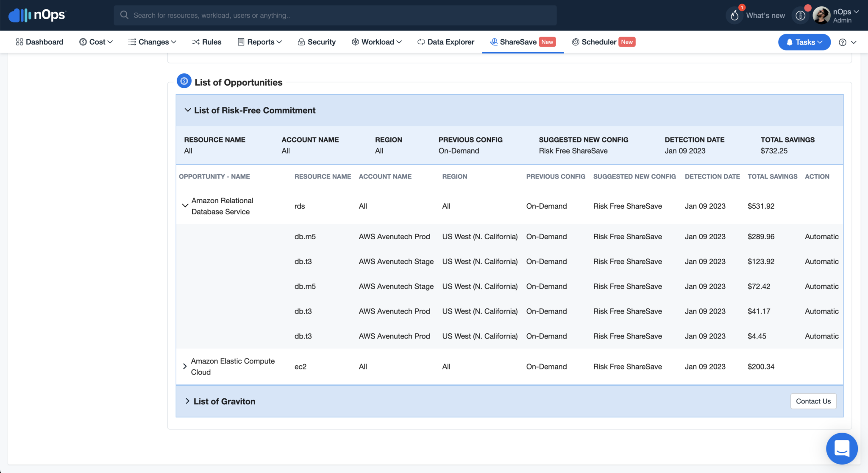Collapse List of Risk-Free Commitment section
868x473 pixels.
click(x=187, y=110)
